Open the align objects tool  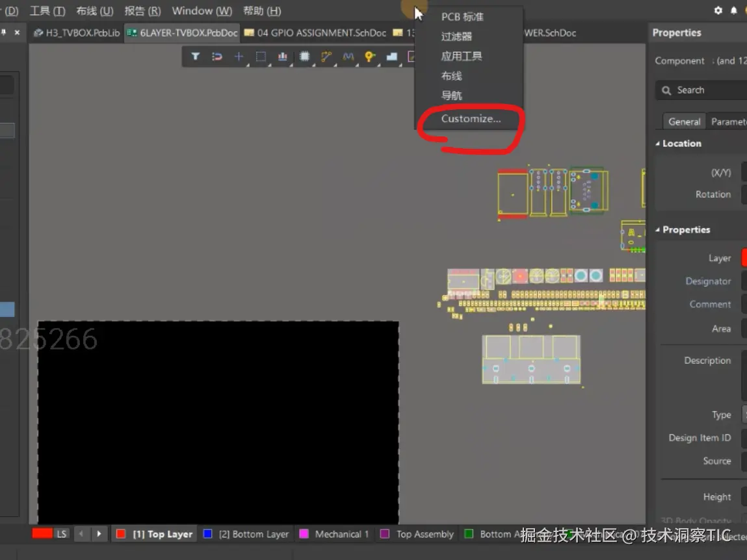[x=283, y=57]
